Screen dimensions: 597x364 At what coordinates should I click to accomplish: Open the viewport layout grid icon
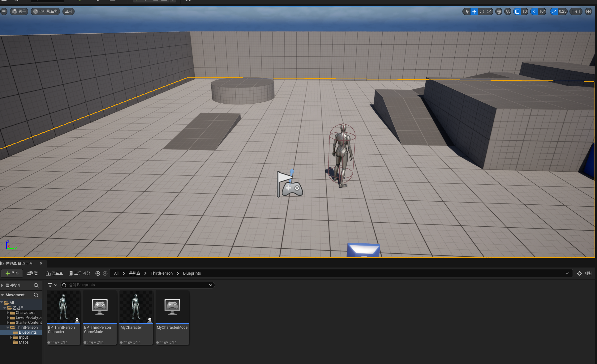pyautogui.click(x=588, y=11)
